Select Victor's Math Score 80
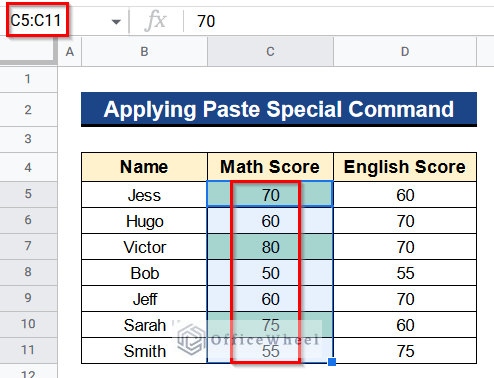The height and width of the screenshot is (378, 494). [270, 247]
